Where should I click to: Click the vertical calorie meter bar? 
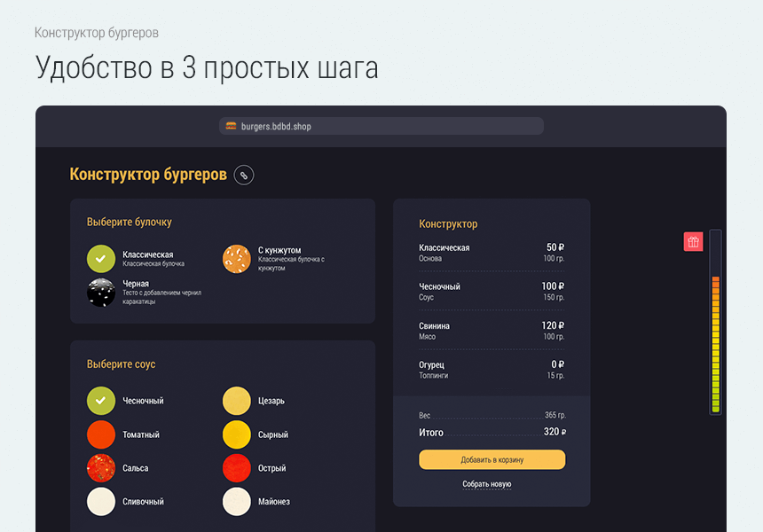pyautogui.click(x=716, y=324)
